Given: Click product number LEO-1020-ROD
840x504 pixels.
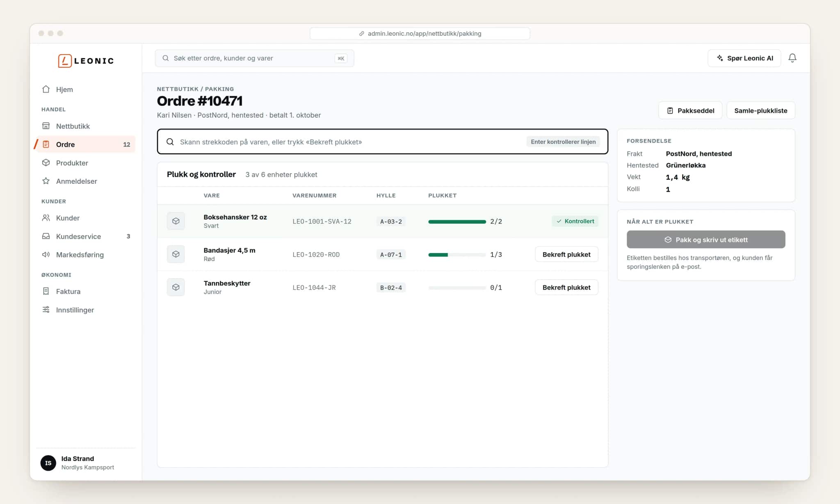Looking at the screenshot, I should point(316,255).
